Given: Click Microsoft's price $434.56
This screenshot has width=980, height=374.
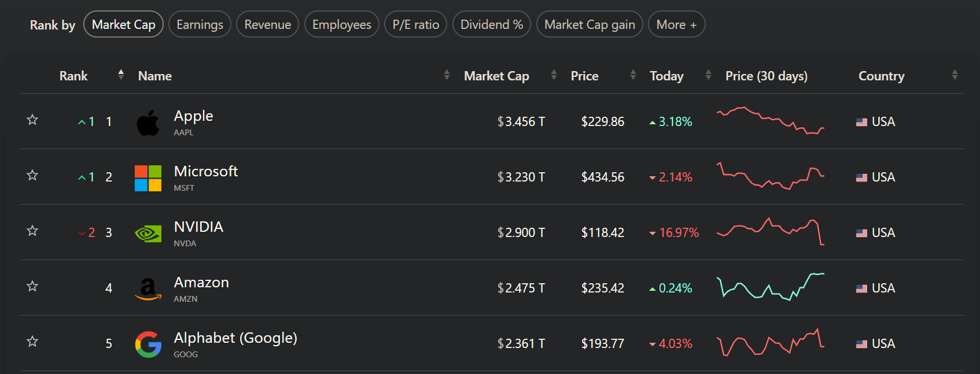Looking at the screenshot, I should point(603,177).
